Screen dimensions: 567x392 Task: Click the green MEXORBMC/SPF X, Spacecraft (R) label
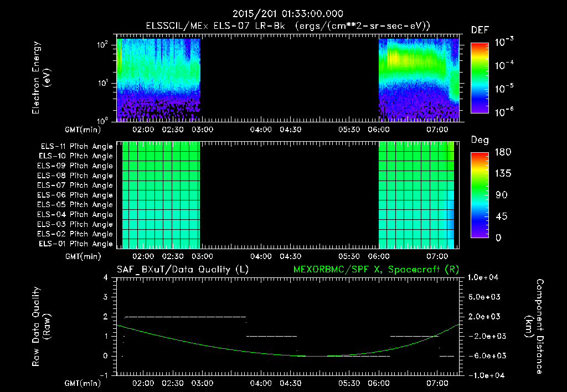(376, 270)
